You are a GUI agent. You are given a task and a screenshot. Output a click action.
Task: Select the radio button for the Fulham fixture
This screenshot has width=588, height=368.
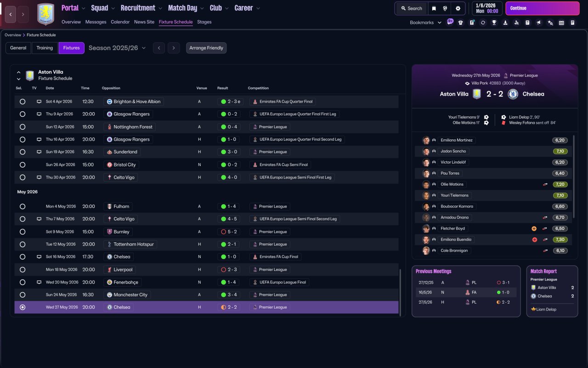[x=23, y=207]
